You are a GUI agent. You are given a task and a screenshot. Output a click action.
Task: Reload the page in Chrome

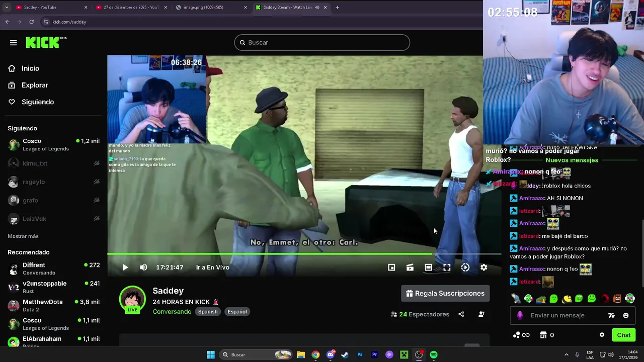[x=31, y=22]
